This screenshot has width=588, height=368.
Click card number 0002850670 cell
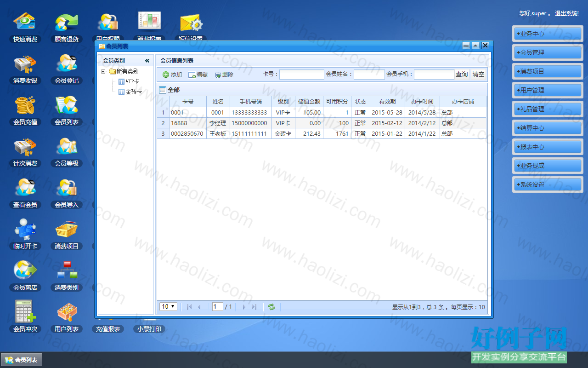point(187,134)
